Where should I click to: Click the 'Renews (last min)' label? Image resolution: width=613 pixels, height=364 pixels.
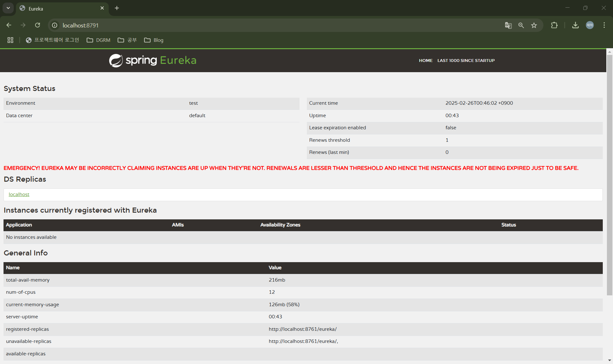point(329,152)
